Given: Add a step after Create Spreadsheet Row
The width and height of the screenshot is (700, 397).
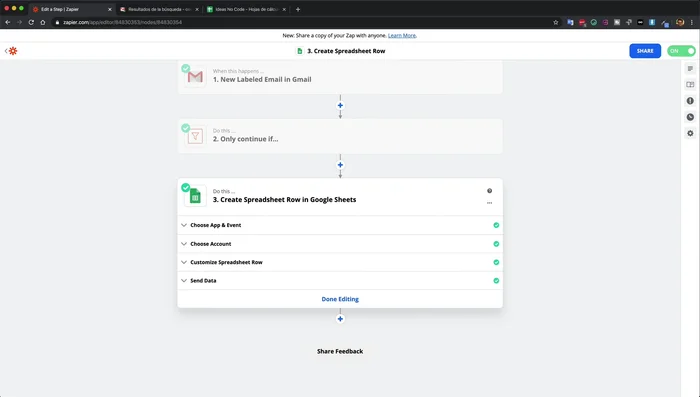Looking at the screenshot, I should point(340,319).
